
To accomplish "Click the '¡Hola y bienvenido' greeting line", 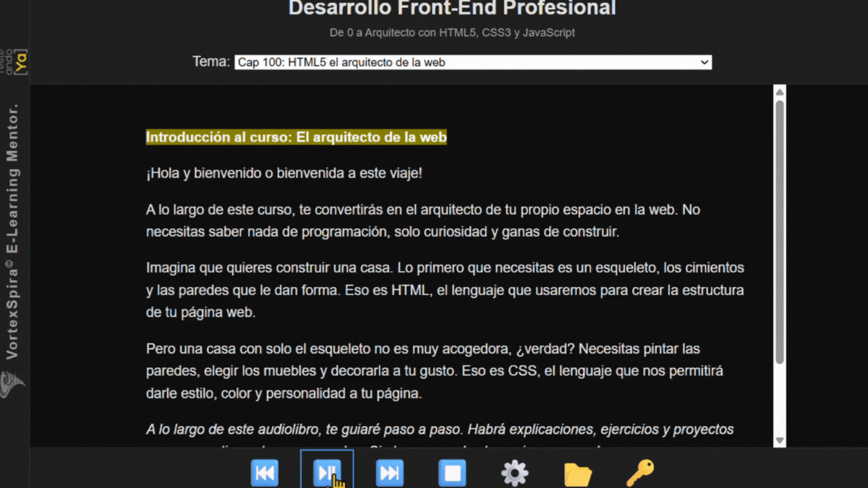I will [x=284, y=174].
